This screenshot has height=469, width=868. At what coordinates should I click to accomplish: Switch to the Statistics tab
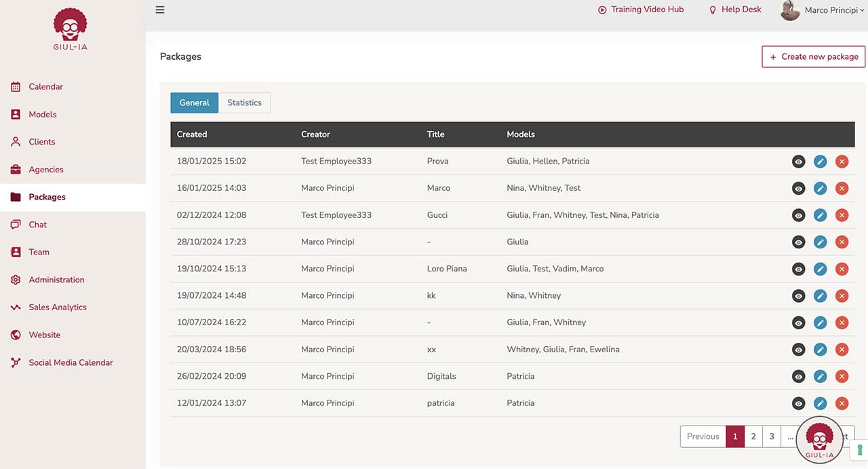pyautogui.click(x=244, y=102)
